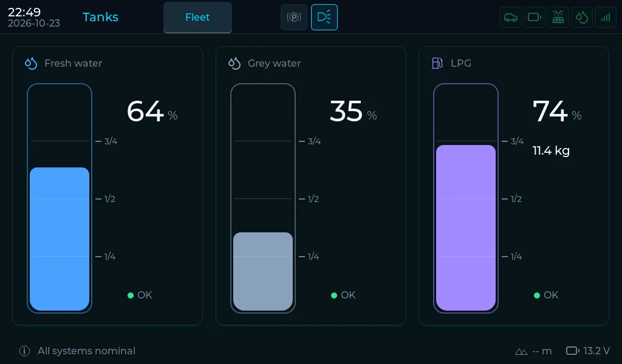Open the water drops icon in the top-right header
Viewport: 622px width, 364px height.
582,18
